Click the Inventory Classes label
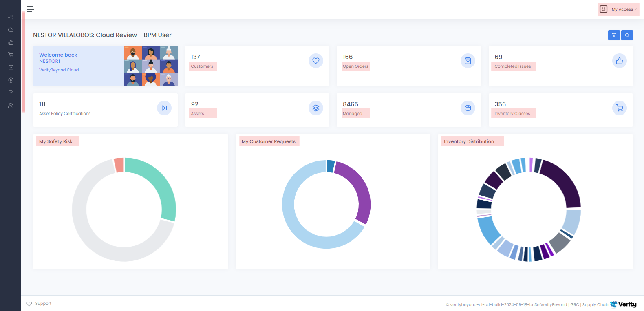This screenshot has height=311, width=644. 512,114
